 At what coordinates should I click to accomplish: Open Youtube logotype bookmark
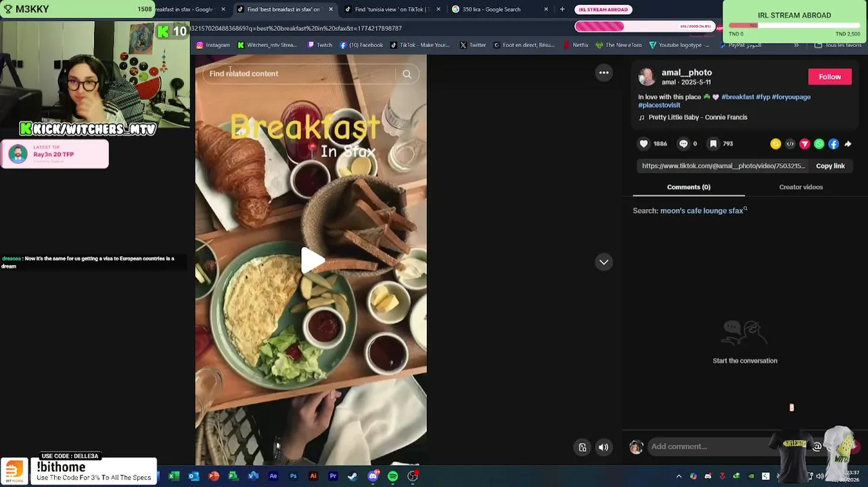click(x=679, y=45)
